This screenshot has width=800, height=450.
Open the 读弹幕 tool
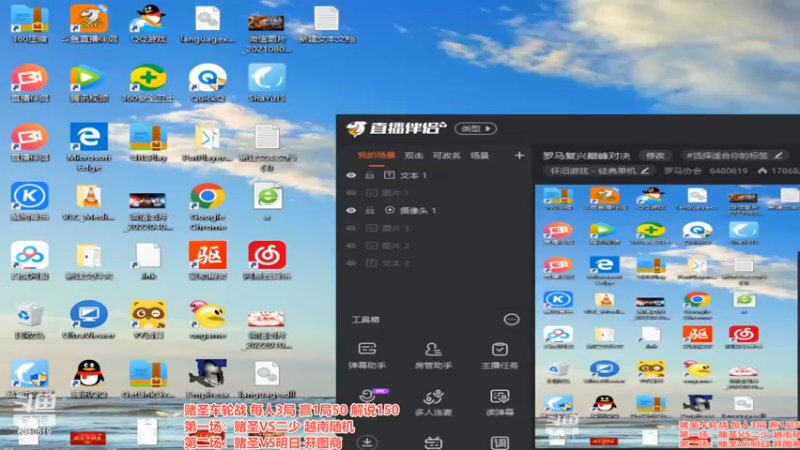[499, 403]
